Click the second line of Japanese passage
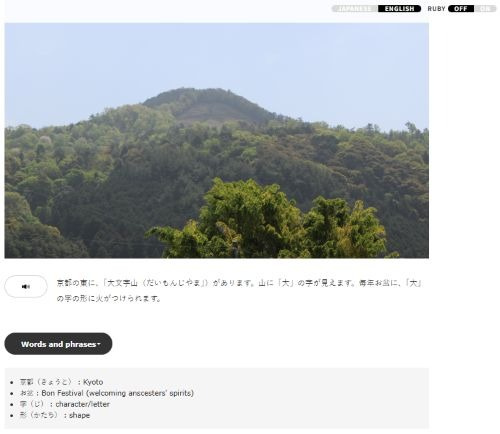Image resolution: width=500 pixels, height=434 pixels. [x=109, y=298]
